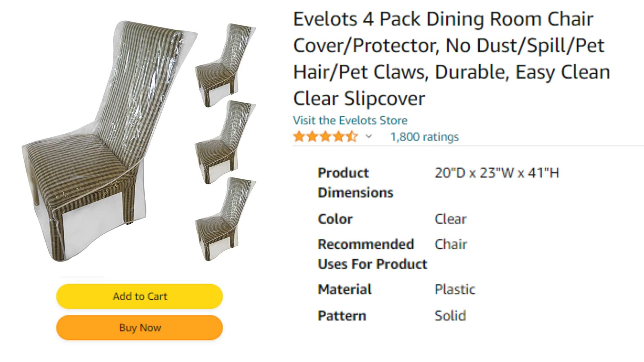
Task: Click the Material label
Action: [345, 289]
